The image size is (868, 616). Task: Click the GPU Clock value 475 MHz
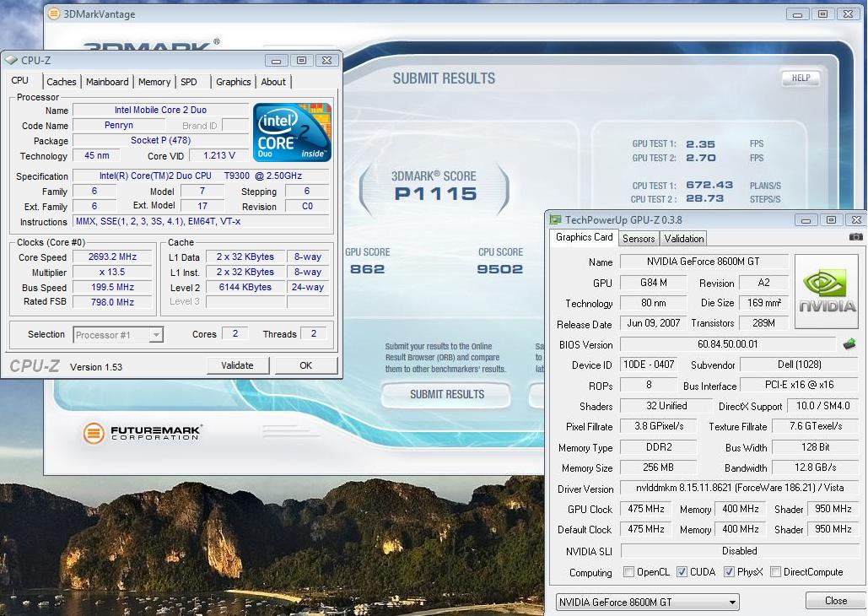pos(646,509)
